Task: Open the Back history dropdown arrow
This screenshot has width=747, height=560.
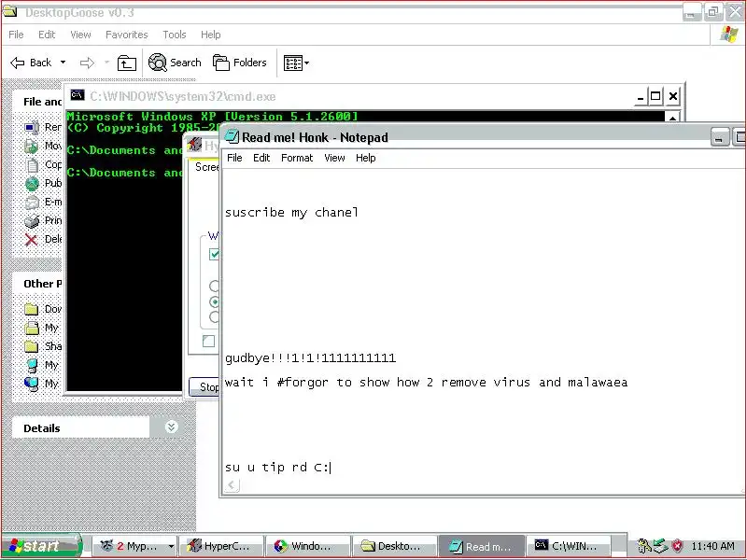Action: (63, 63)
